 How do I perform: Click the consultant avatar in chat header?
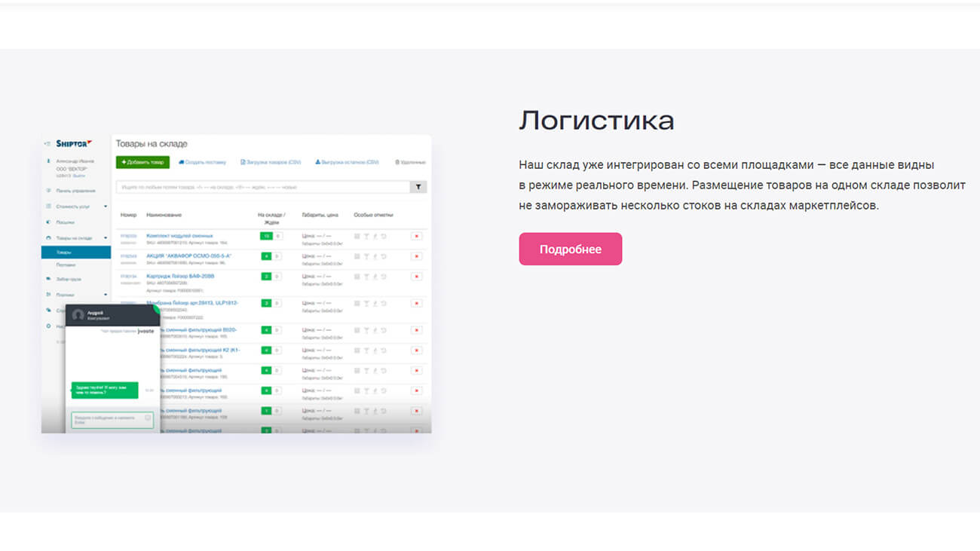78,315
